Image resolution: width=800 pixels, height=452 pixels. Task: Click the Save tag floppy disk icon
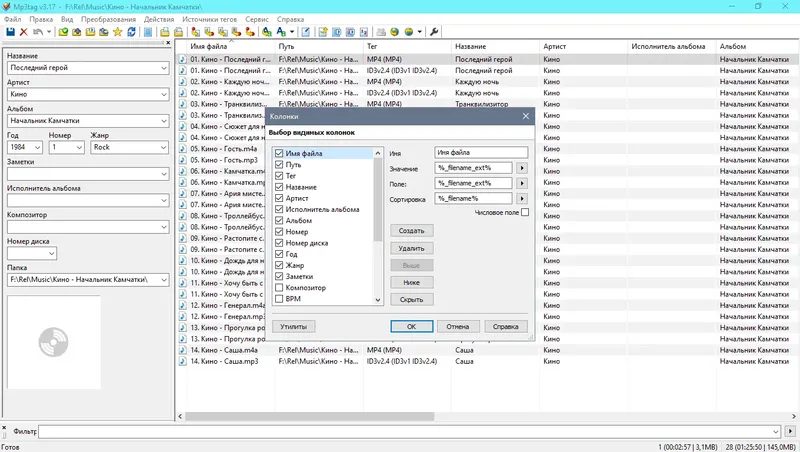(10, 32)
